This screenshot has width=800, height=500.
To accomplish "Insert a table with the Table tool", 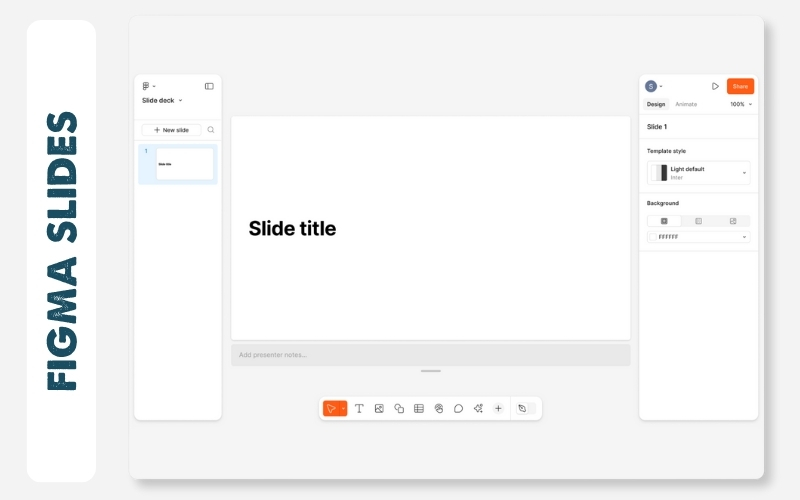I will pos(419,409).
